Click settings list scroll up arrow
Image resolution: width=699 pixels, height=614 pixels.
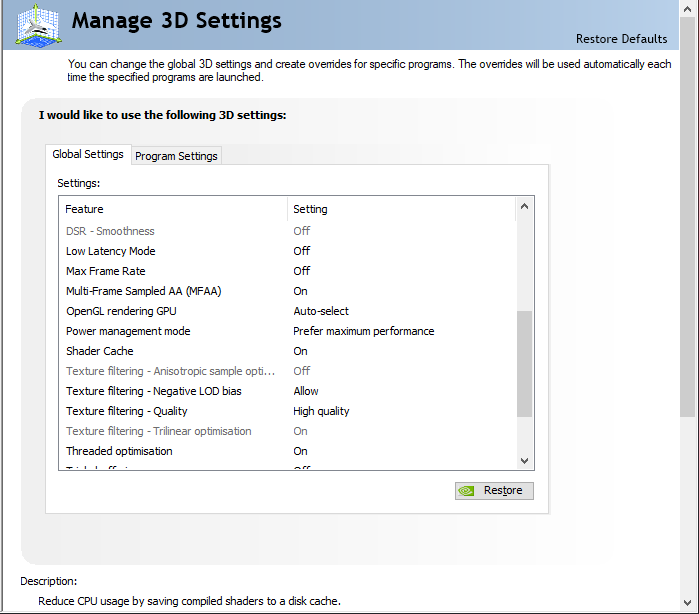point(525,206)
